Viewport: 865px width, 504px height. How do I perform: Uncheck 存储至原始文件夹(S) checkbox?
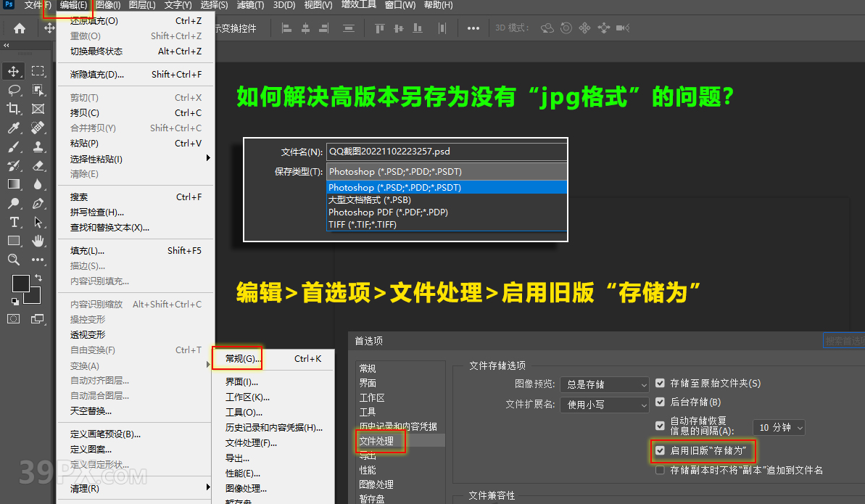click(x=660, y=383)
